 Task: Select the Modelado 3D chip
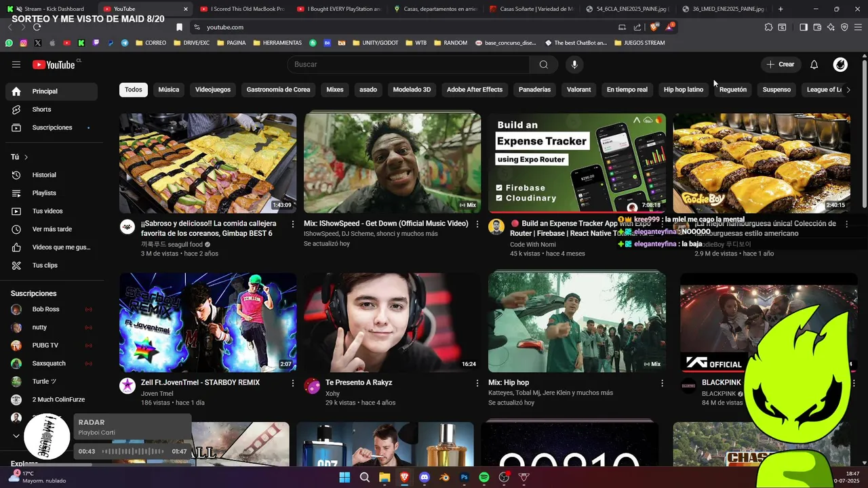pos(412,89)
